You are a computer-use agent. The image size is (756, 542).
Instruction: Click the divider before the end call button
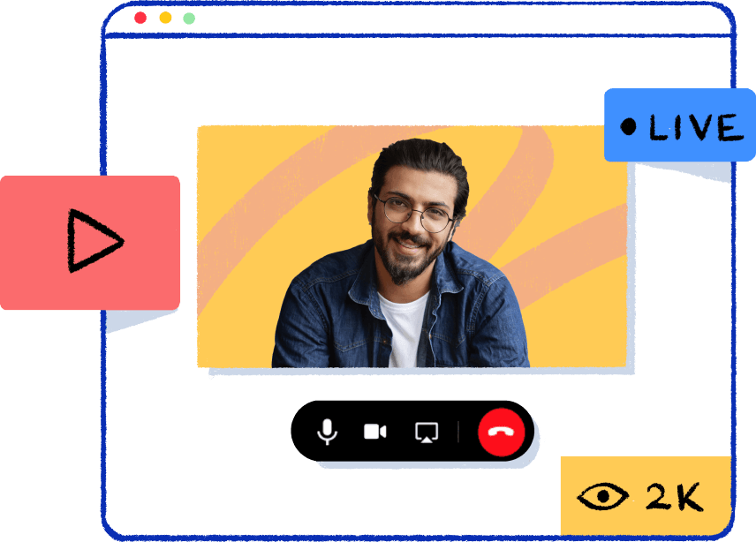point(457,432)
